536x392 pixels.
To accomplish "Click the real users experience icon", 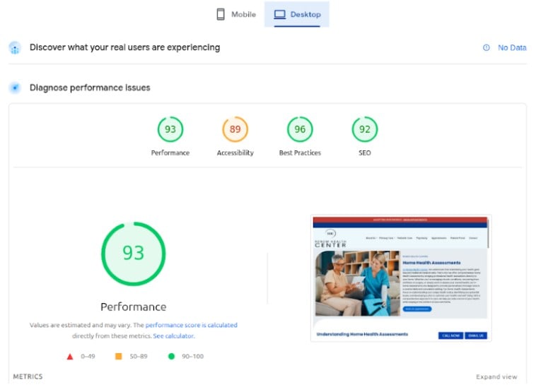I will [x=15, y=48].
